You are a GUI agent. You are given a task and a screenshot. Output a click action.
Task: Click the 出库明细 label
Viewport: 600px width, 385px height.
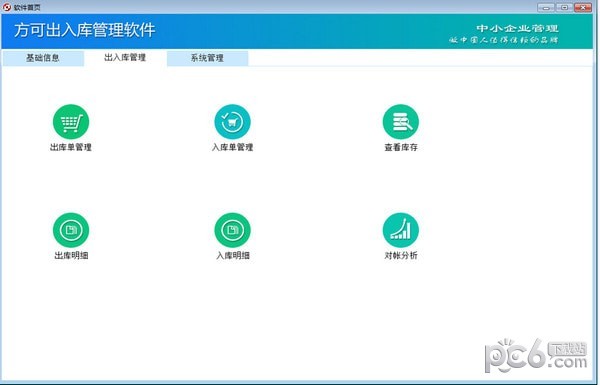[71, 255]
